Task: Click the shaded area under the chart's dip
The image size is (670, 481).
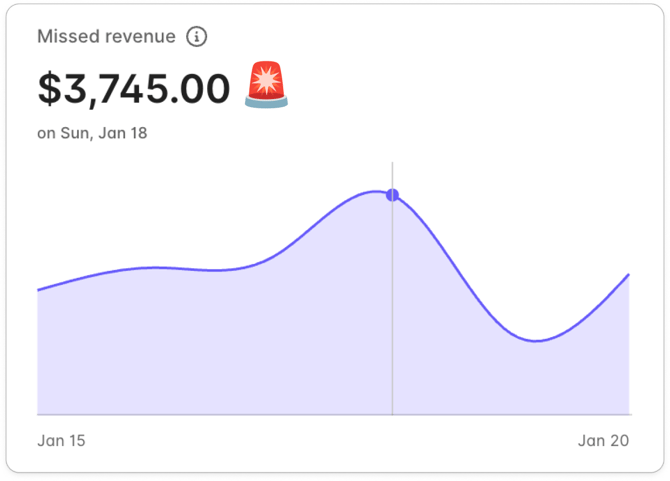Action: click(x=538, y=380)
